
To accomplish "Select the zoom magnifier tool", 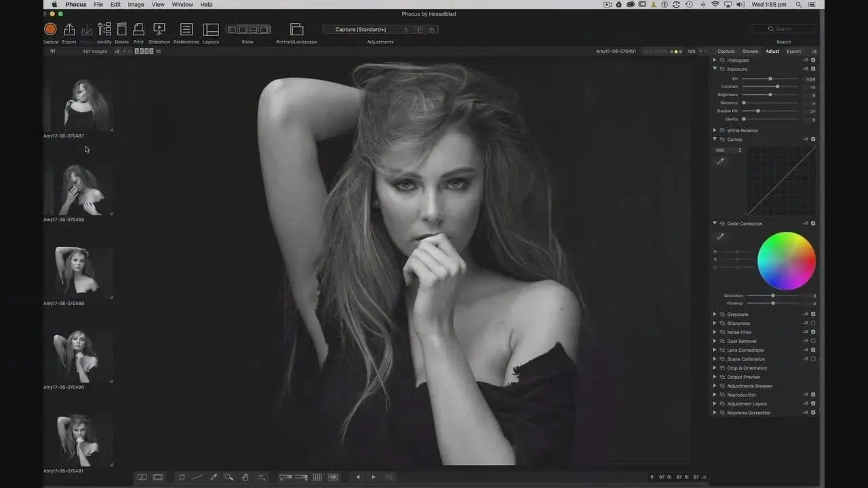I will 229,477.
